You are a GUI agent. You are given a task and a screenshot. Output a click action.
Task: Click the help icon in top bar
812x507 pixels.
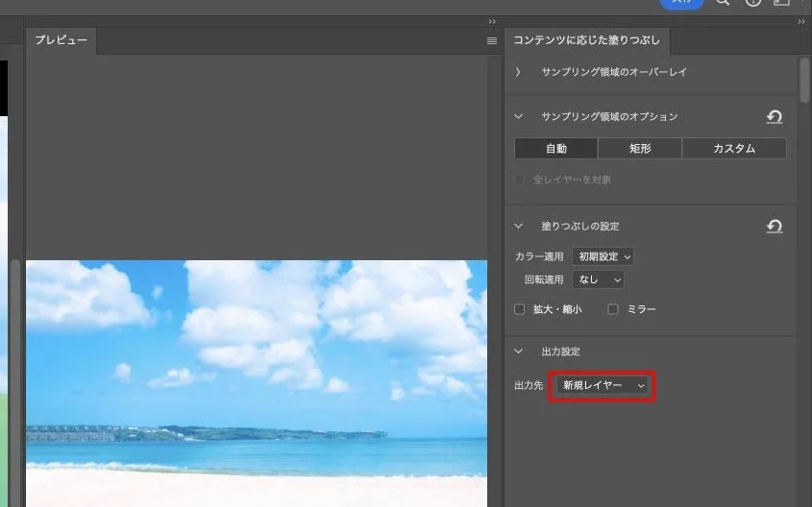[752, 3]
